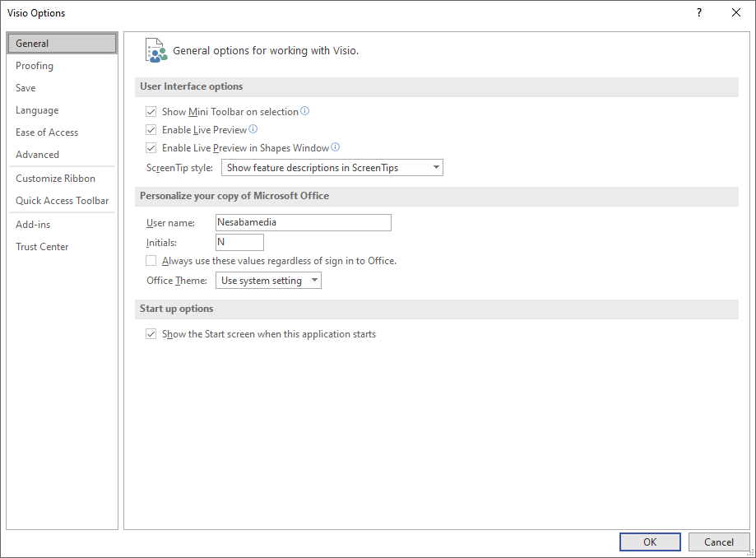Click the Initials input box
Viewport: 756px width, 558px height.
[x=239, y=242]
